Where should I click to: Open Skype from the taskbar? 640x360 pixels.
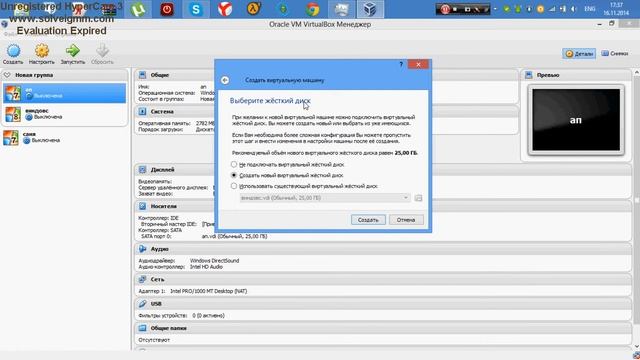[196, 9]
